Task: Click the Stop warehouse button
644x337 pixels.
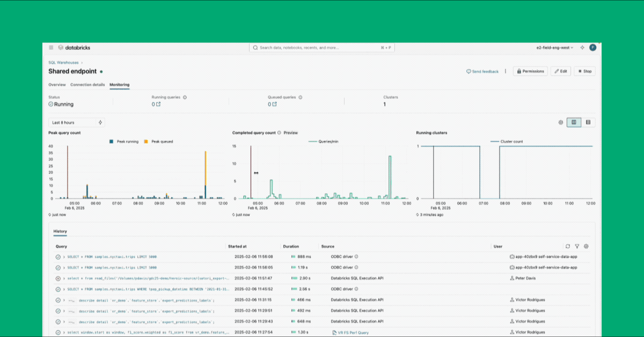Action: [x=584, y=71]
